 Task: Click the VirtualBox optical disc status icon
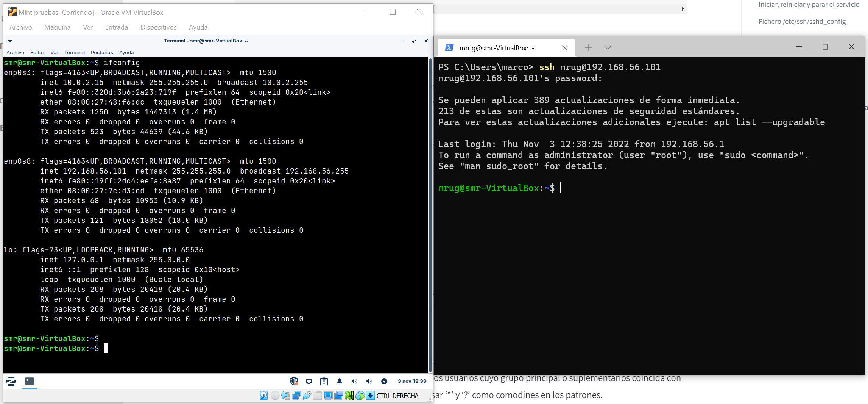pyautogui.click(x=275, y=396)
